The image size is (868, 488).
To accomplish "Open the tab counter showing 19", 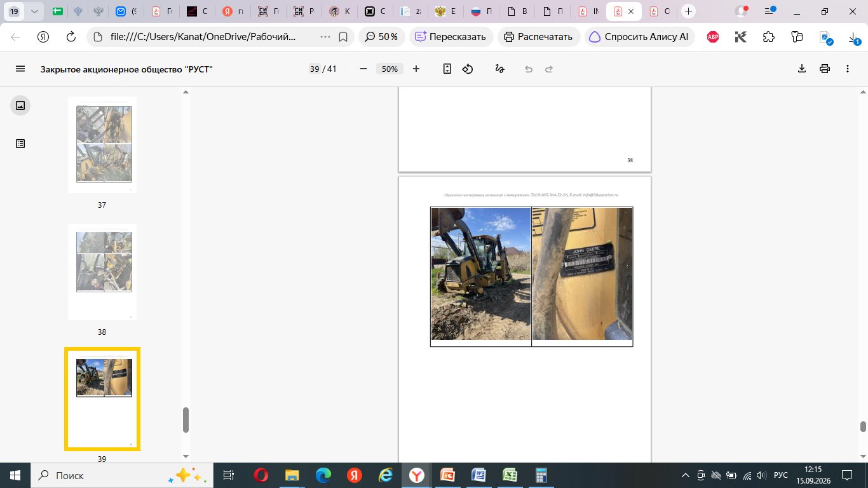I will pyautogui.click(x=14, y=11).
